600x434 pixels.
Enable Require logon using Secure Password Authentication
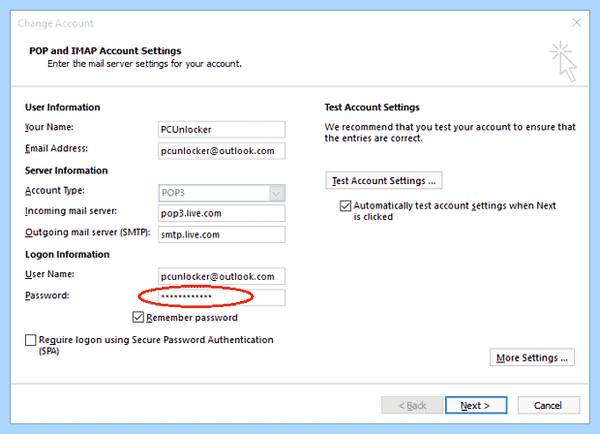(31, 340)
